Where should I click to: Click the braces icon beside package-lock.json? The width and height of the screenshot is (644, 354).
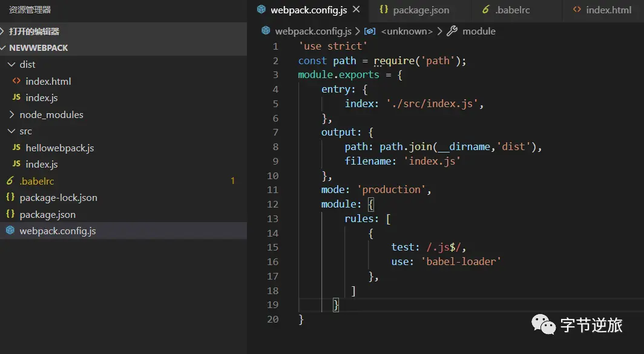pos(10,197)
